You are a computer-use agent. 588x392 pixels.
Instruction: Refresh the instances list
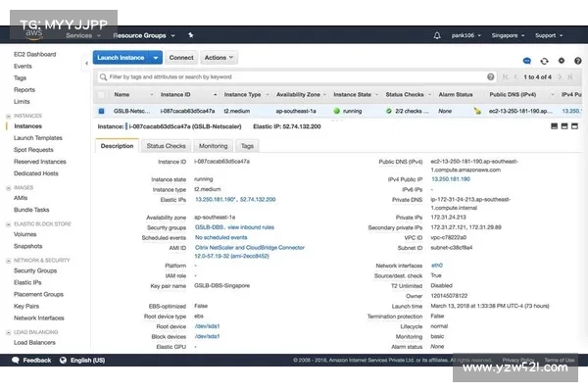(544, 61)
